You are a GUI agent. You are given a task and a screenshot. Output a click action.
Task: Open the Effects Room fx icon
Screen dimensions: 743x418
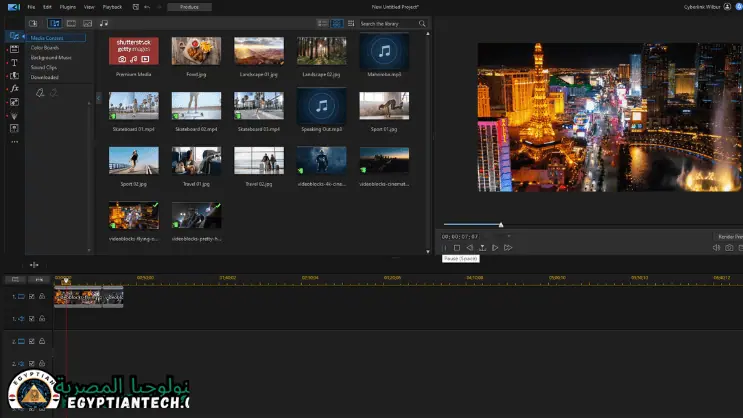point(15,88)
